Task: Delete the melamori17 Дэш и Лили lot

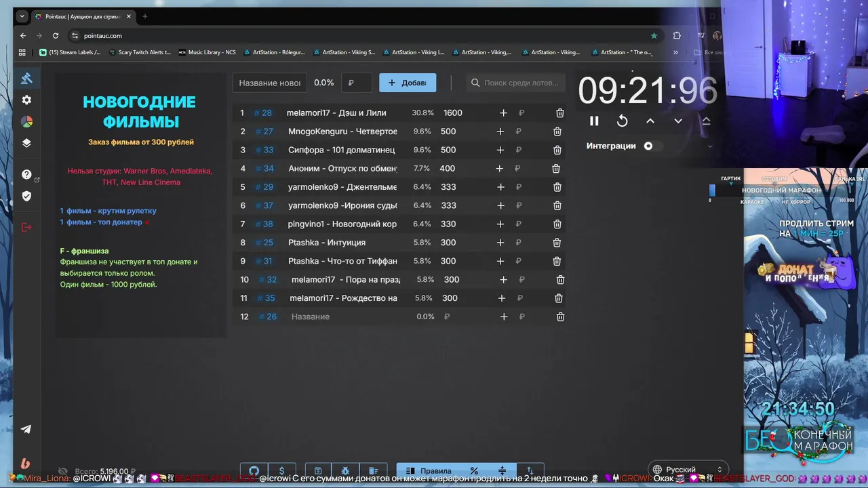Action: [x=560, y=113]
